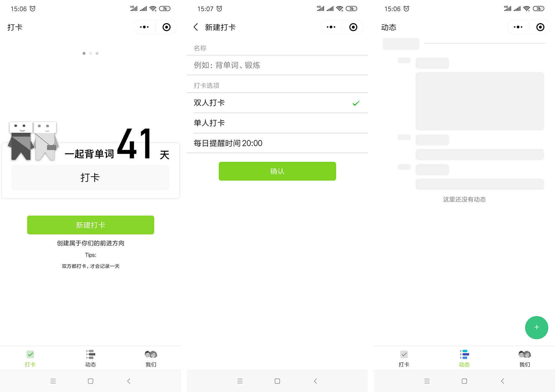
Task: Select the 双人打卡 option
Action: (x=277, y=103)
